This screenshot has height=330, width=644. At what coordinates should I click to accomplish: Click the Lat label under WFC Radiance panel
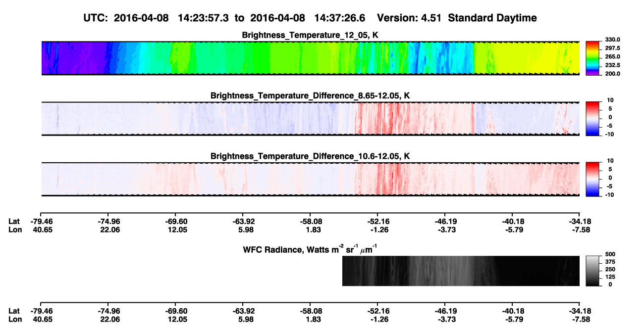(14, 311)
